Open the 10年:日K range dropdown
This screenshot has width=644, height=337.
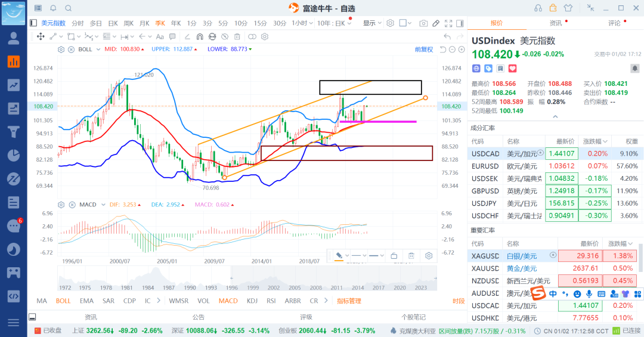pyautogui.click(x=334, y=23)
